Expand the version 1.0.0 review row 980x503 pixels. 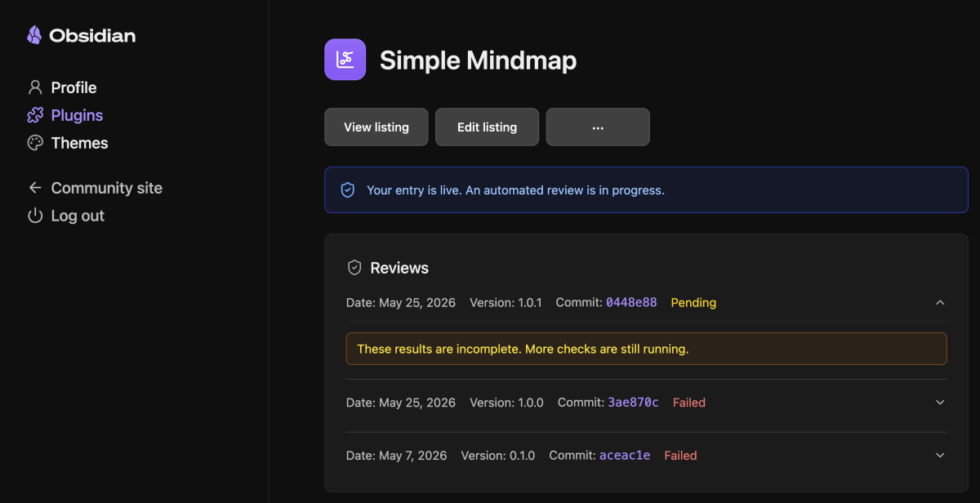940,403
